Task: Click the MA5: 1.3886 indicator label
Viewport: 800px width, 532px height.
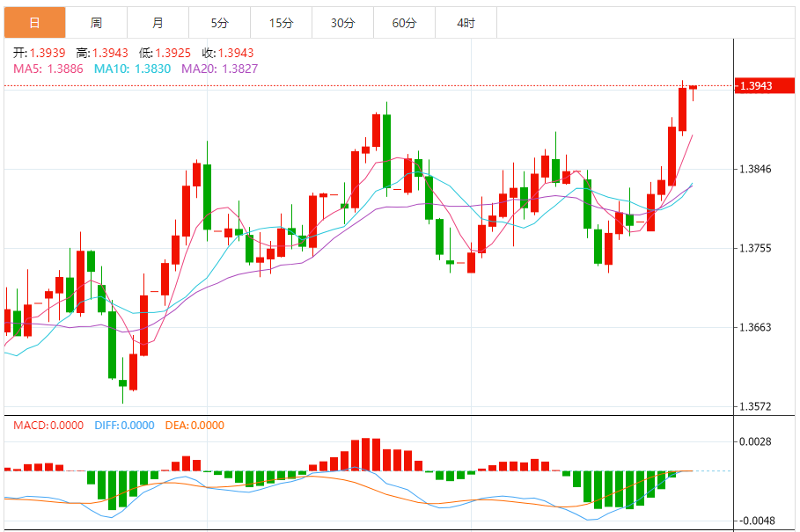Action: 48,69
